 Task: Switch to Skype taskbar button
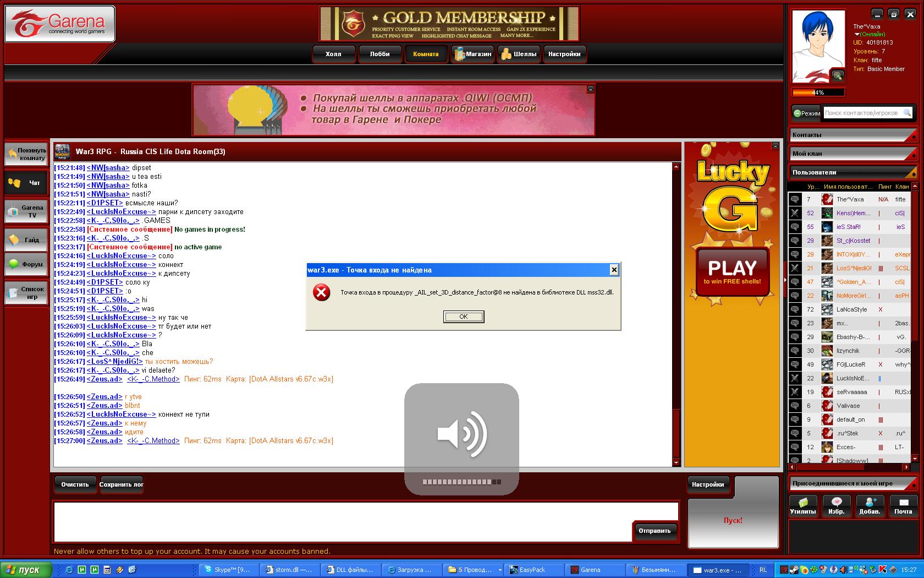pos(228,570)
